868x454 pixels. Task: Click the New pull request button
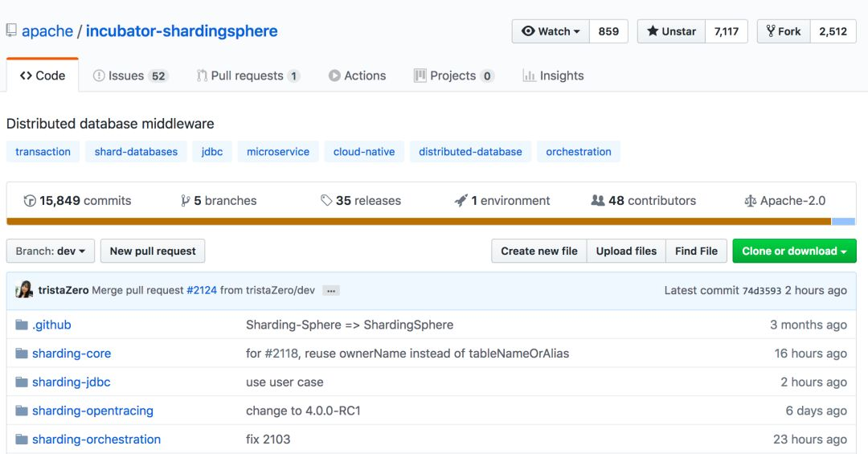tap(153, 251)
